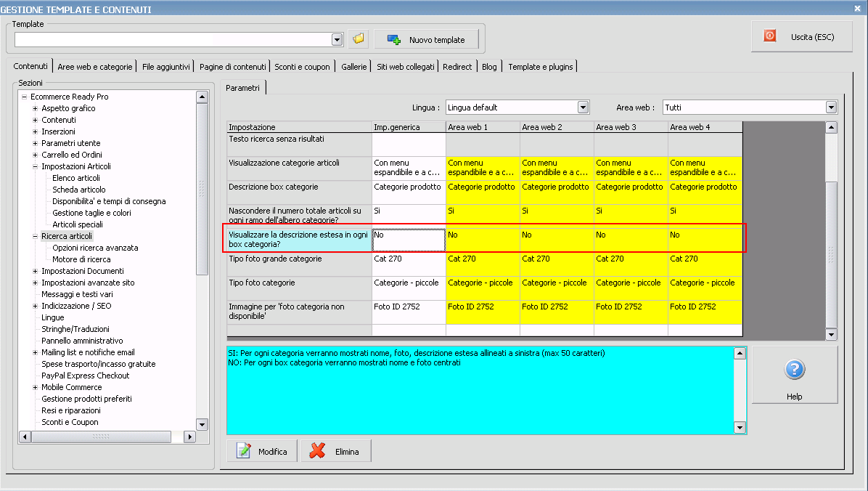Collapse the Impostazioni Articoli tree node
Image resolution: width=868 pixels, height=491 pixels.
[x=35, y=166]
